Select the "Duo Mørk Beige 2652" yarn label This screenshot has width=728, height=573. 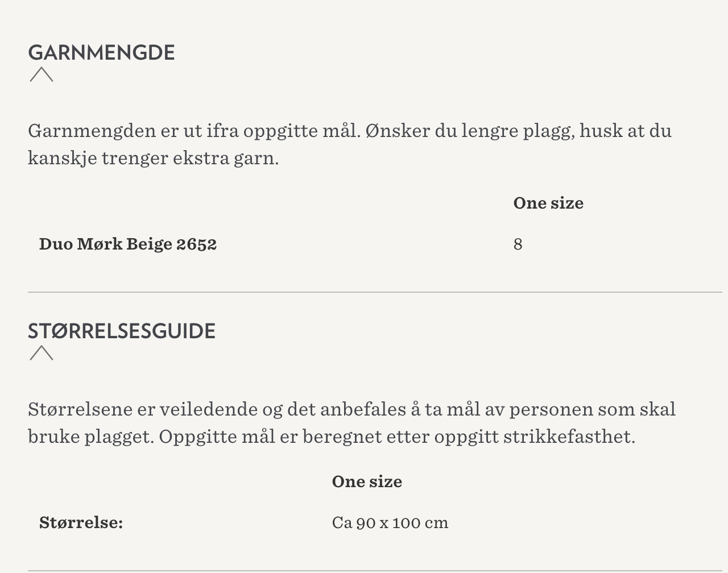128,244
